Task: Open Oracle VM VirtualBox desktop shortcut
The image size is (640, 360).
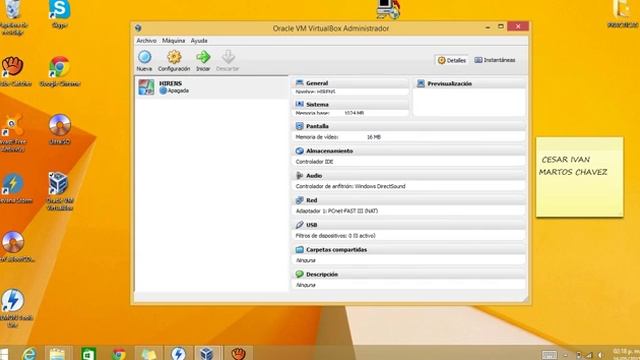Action: pos(60,191)
